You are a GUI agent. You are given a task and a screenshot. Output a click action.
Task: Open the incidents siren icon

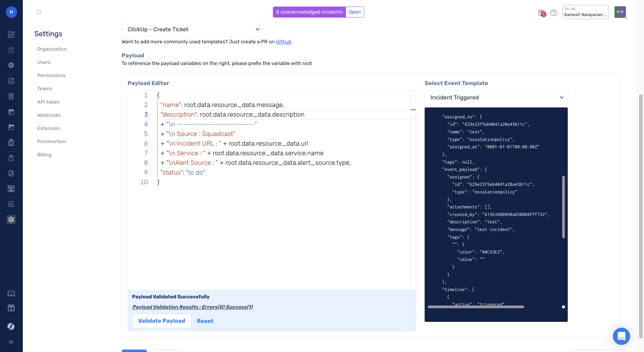pos(11,50)
